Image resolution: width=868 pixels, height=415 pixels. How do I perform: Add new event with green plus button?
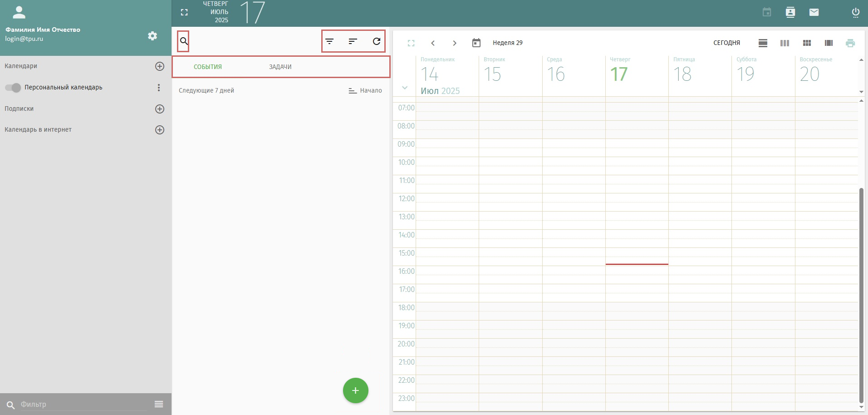pos(356,390)
